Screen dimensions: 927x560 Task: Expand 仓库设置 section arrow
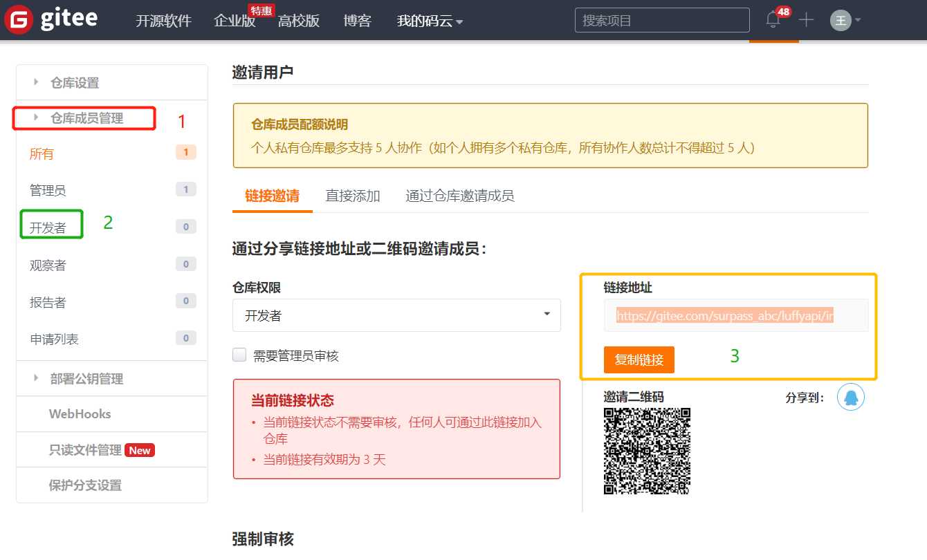[x=36, y=82]
